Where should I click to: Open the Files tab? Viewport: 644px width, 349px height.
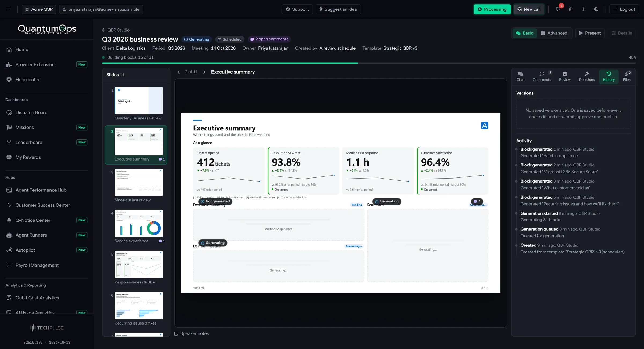pyautogui.click(x=627, y=77)
